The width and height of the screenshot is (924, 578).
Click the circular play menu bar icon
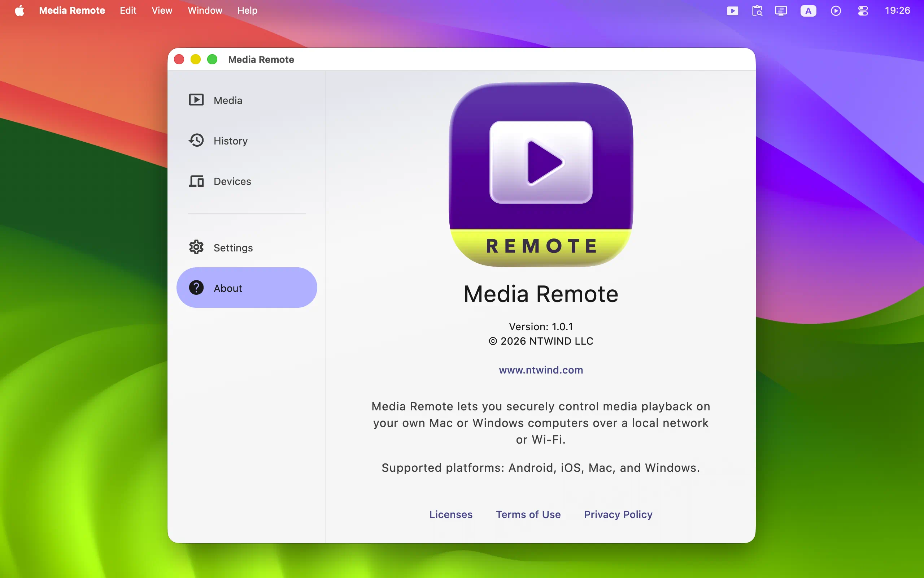[x=836, y=11]
